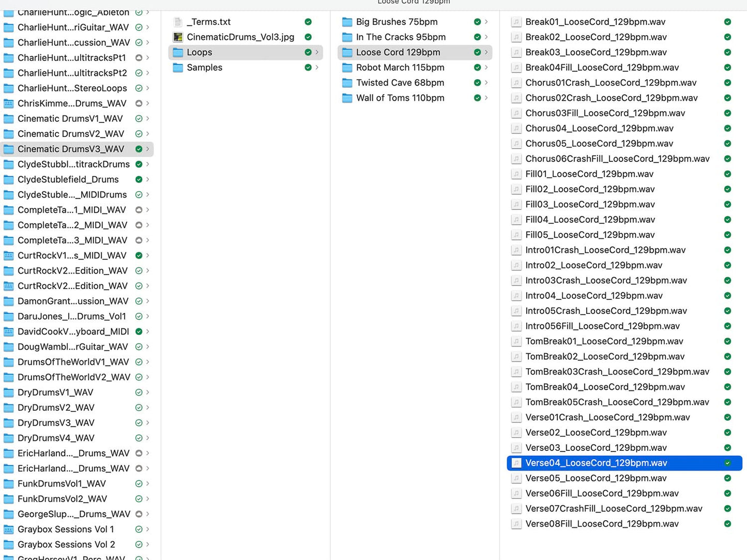
Task: Click the Graybox Sessions Vol 1 folder icon
Action: tap(9, 529)
